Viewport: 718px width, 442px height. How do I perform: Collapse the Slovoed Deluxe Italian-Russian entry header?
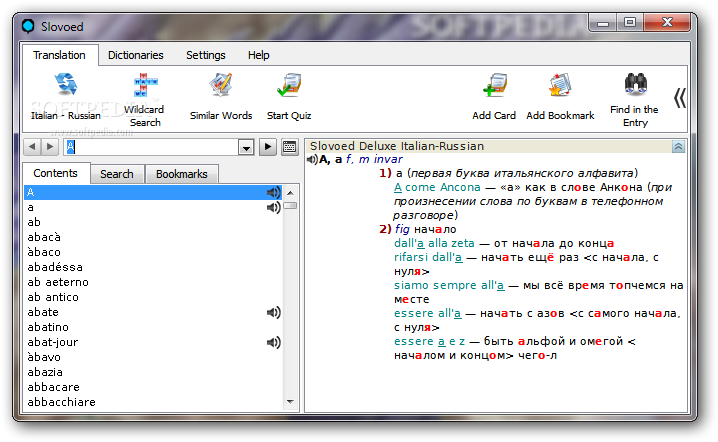(678, 147)
